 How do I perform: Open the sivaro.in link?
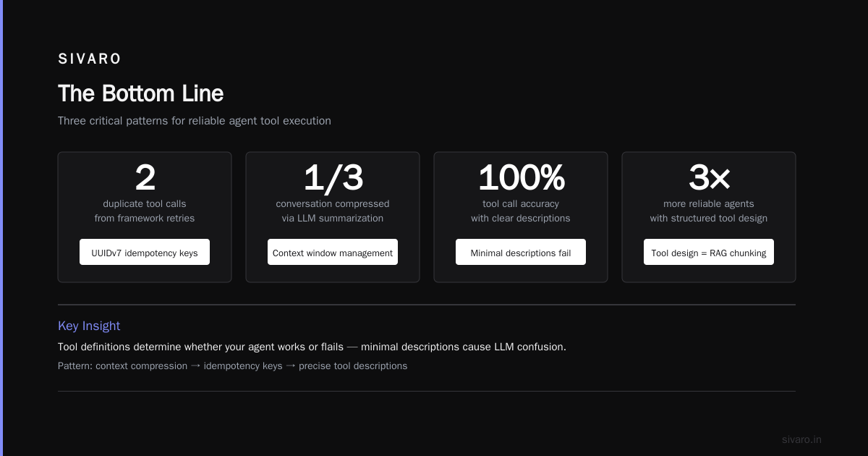point(801,439)
